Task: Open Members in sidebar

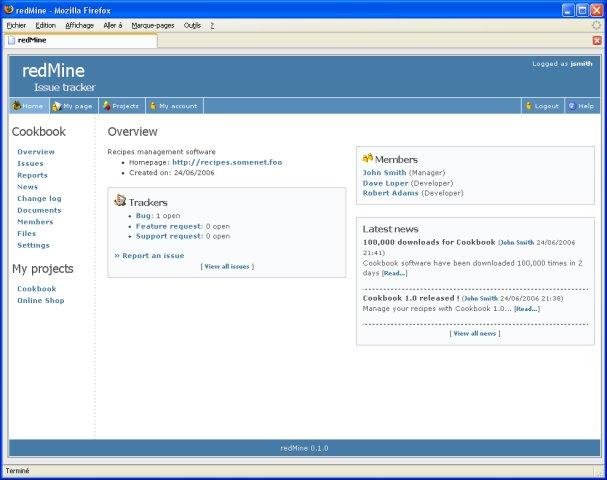Action: 35,222
